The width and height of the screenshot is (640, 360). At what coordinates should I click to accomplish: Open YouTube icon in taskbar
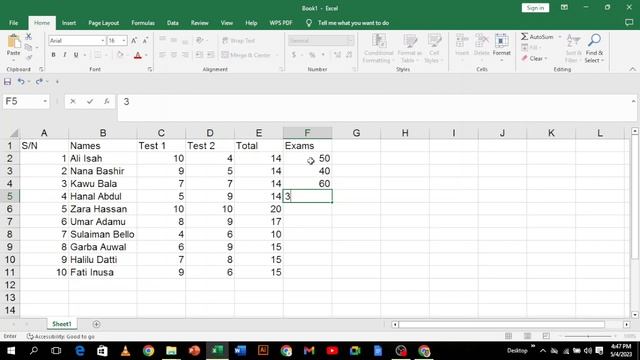tap(332, 351)
